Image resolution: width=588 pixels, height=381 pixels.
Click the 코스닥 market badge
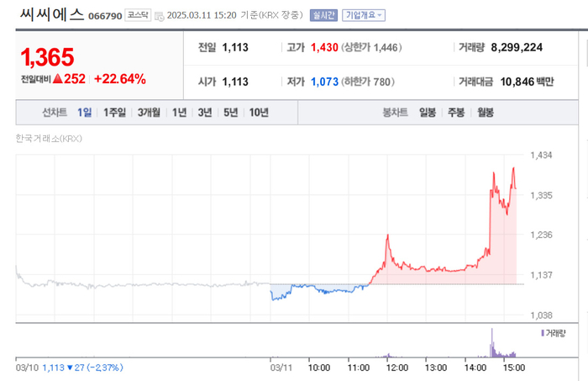coord(138,15)
